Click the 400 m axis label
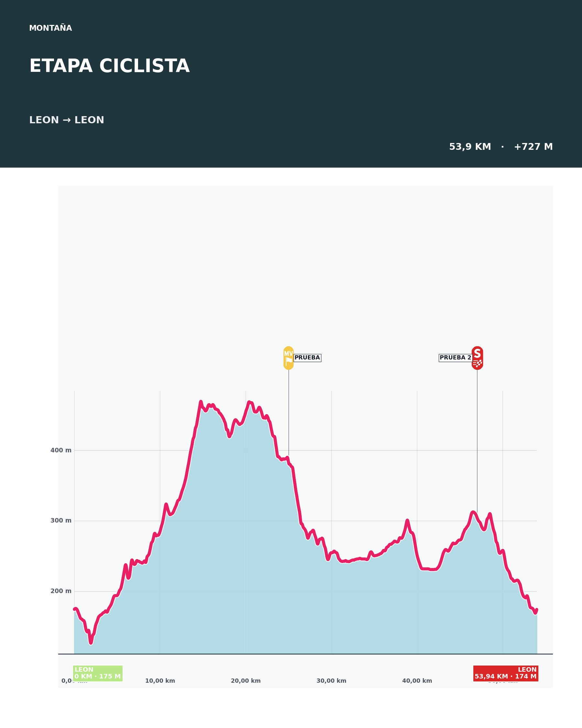The height and width of the screenshot is (728, 582). 61,450
